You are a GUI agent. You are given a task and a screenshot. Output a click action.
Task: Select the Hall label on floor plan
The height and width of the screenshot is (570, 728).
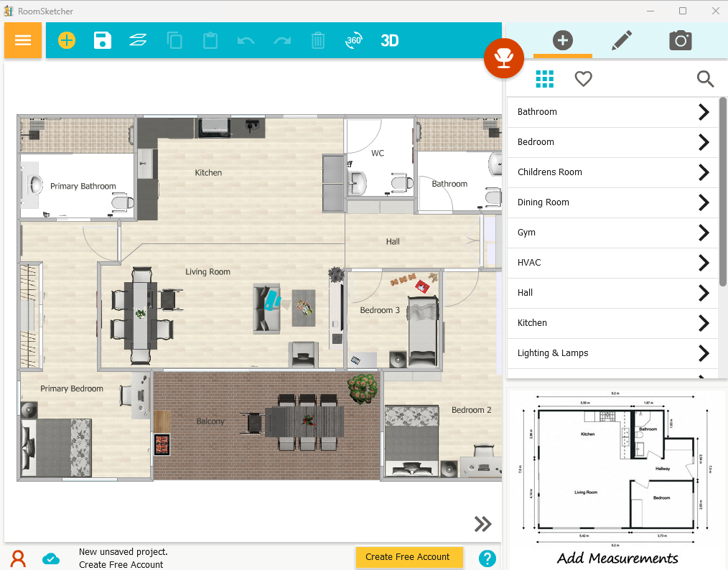393,241
